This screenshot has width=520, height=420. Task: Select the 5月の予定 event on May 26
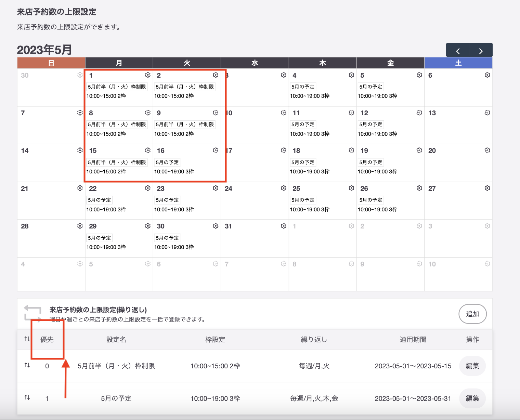pos(371,200)
